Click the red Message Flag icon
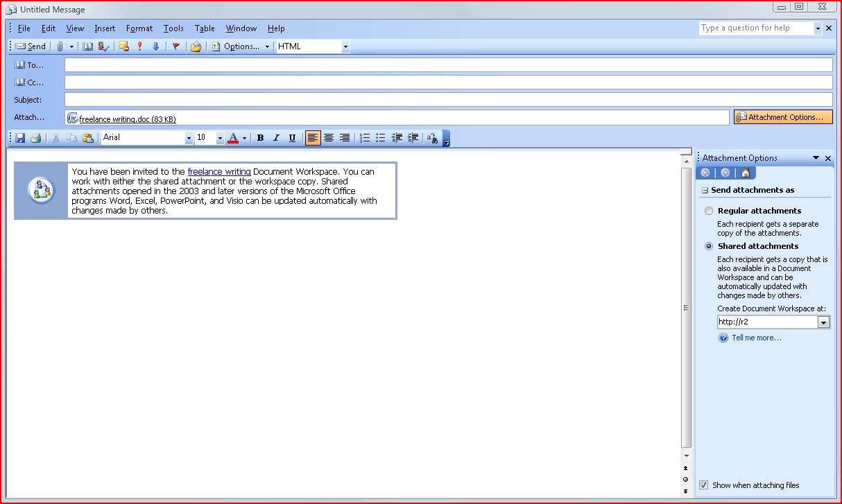 [175, 46]
